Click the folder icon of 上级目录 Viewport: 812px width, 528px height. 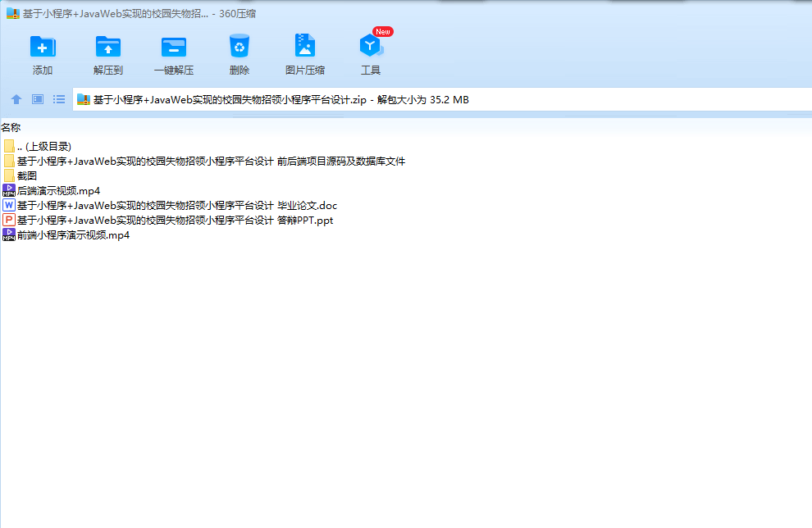point(9,147)
